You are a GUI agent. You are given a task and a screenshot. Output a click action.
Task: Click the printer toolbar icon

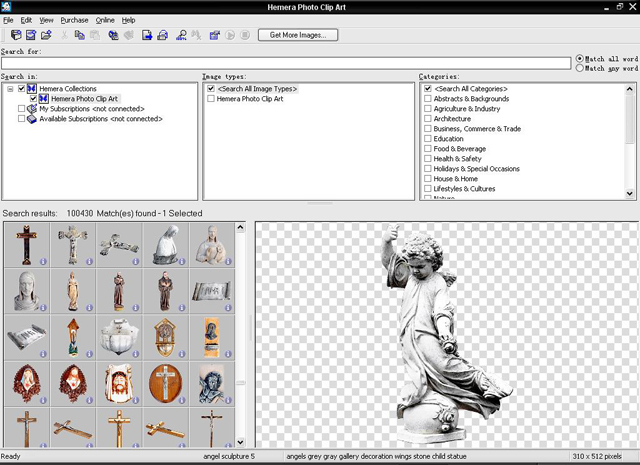pos(162,35)
